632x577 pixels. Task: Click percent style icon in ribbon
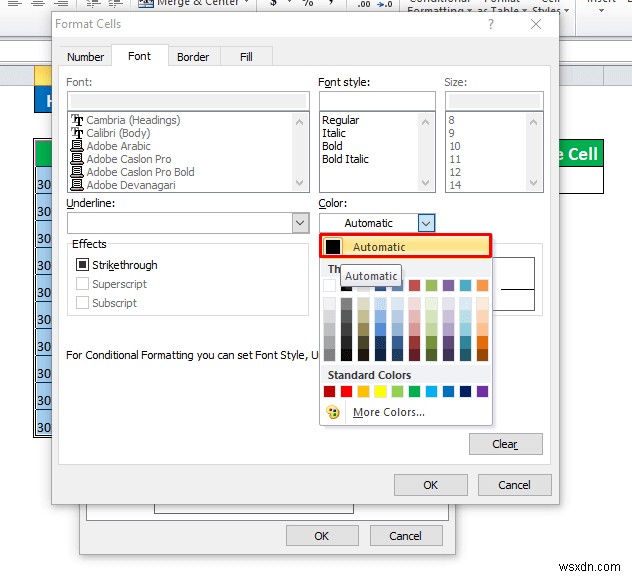[308, 3]
